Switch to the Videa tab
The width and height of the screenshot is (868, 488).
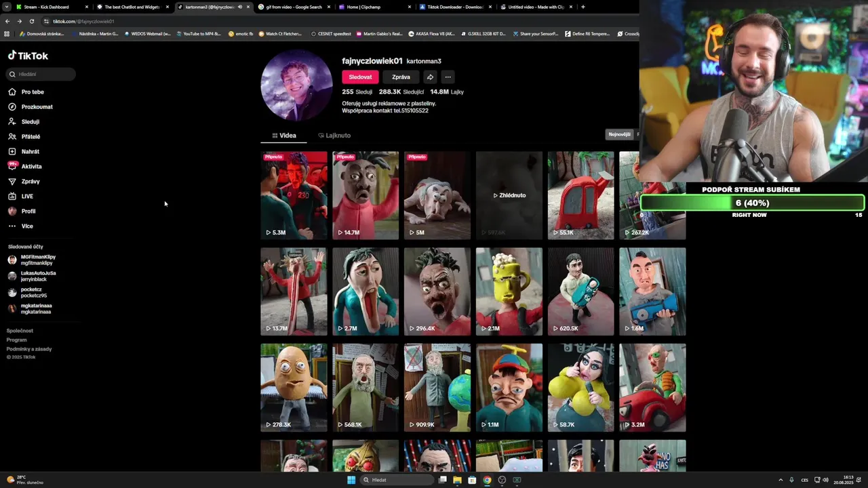pos(284,136)
